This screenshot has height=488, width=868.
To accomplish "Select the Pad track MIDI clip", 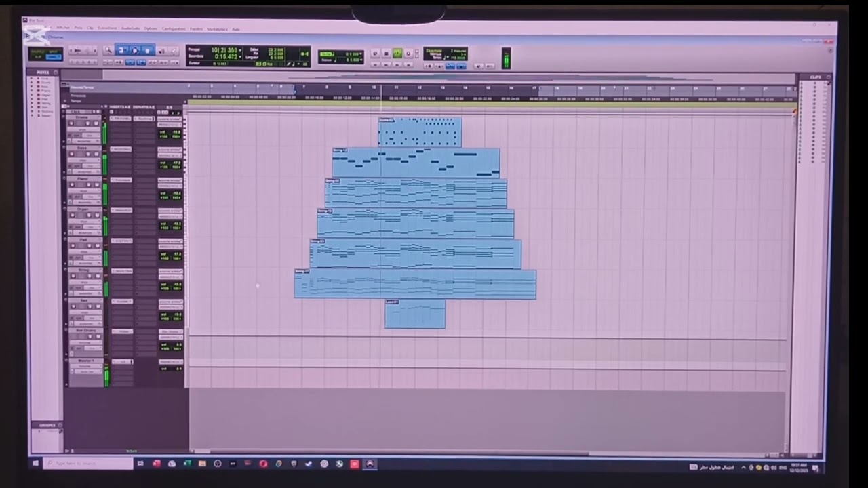I will 416,253.
